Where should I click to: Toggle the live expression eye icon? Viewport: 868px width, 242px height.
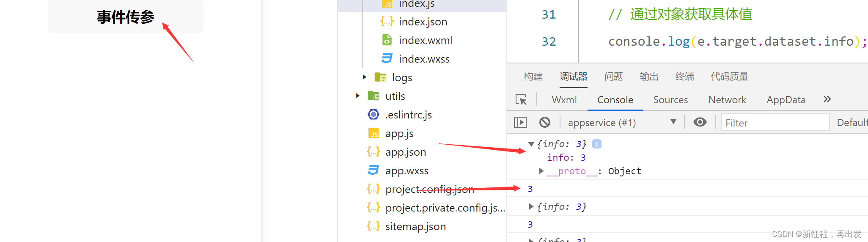pyautogui.click(x=700, y=122)
